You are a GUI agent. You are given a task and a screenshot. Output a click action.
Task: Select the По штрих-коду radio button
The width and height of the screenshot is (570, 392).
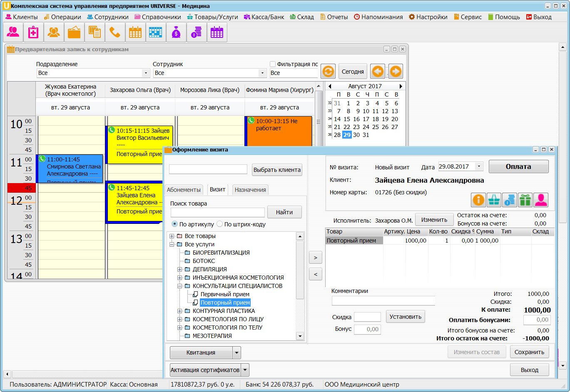click(220, 224)
